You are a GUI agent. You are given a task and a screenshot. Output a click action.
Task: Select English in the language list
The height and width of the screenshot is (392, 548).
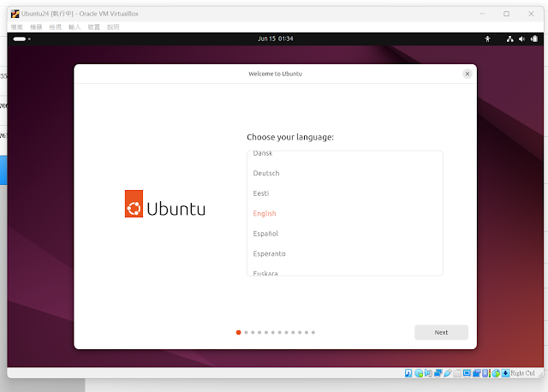[x=345, y=213]
